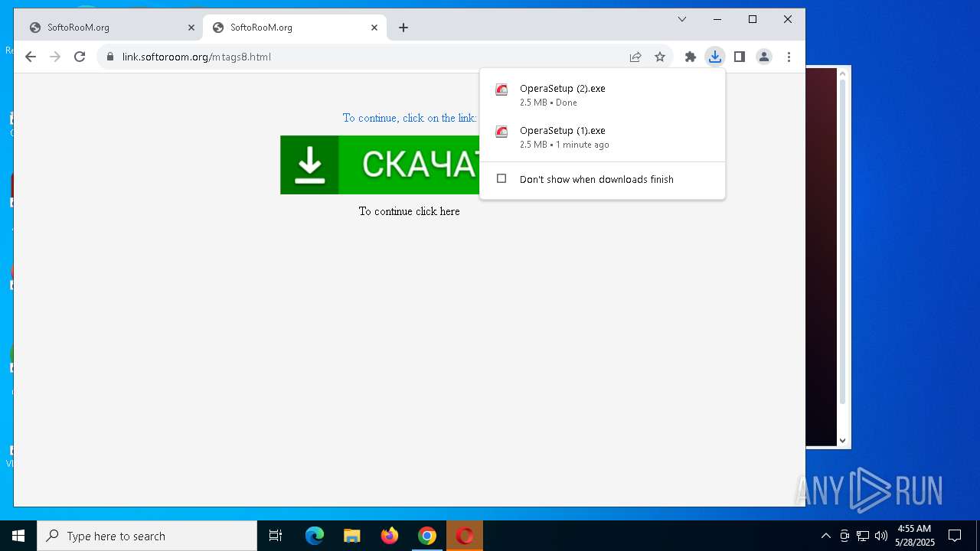
Task: Minimize the Chrome window
Action: pyautogui.click(x=717, y=19)
